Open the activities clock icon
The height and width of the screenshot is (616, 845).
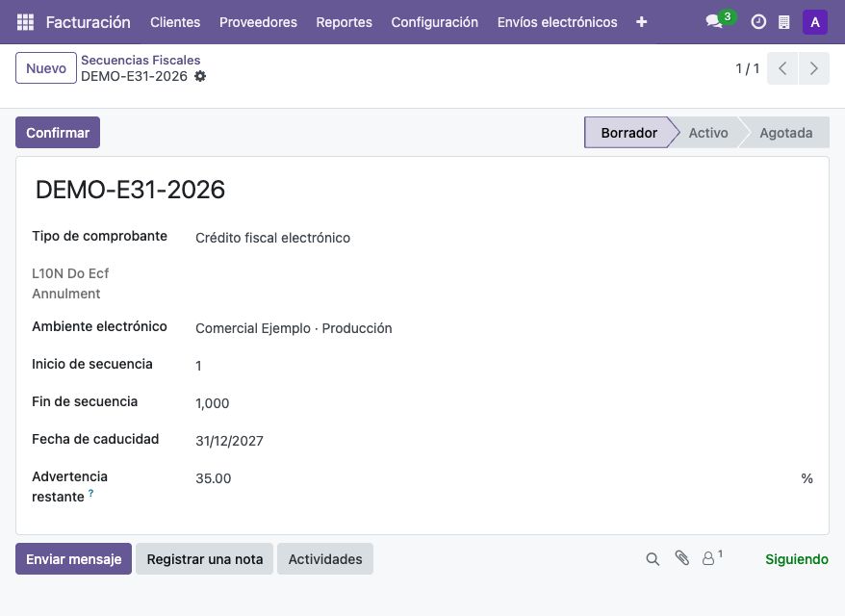pyautogui.click(x=758, y=22)
